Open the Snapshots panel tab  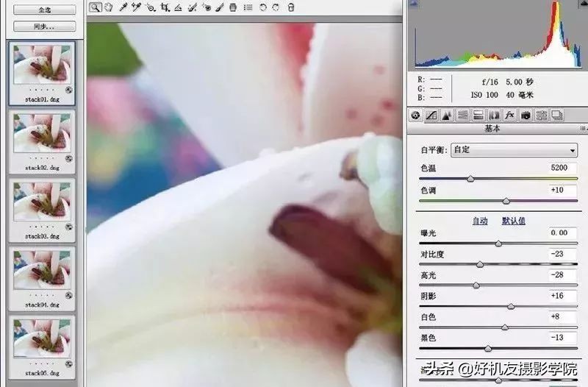557,116
